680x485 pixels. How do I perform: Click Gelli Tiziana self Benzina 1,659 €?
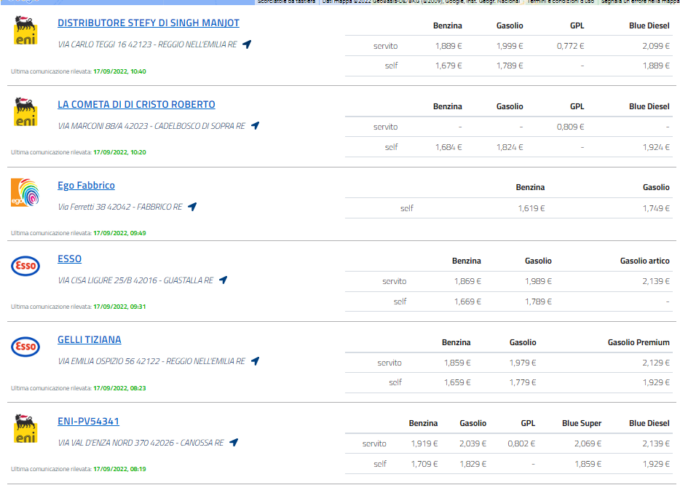(457, 382)
